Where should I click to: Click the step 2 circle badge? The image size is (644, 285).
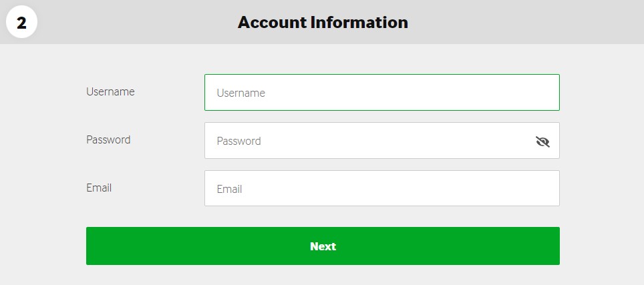tap(22, 23)
